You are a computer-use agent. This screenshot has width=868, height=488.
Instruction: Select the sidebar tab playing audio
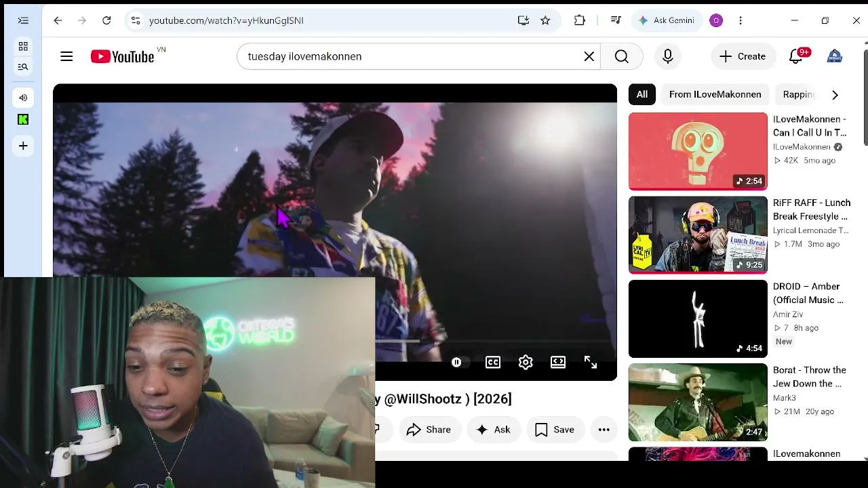click(23, 98)
